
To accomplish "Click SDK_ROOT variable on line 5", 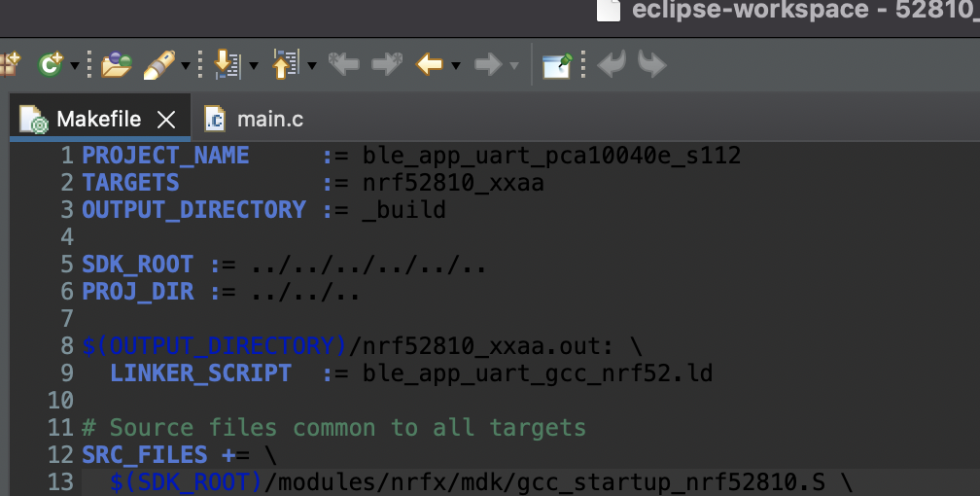I will click(137, 265).
